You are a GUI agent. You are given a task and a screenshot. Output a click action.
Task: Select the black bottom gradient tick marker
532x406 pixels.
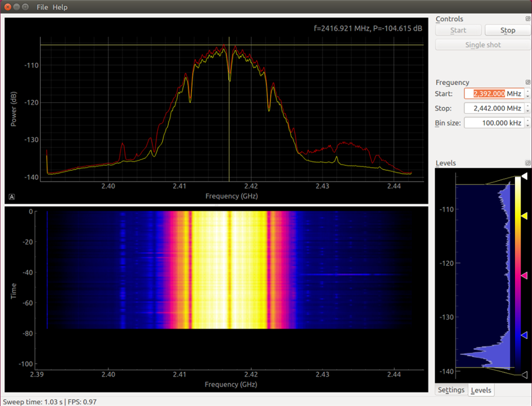pyautogui.click(x=523, y=375)
